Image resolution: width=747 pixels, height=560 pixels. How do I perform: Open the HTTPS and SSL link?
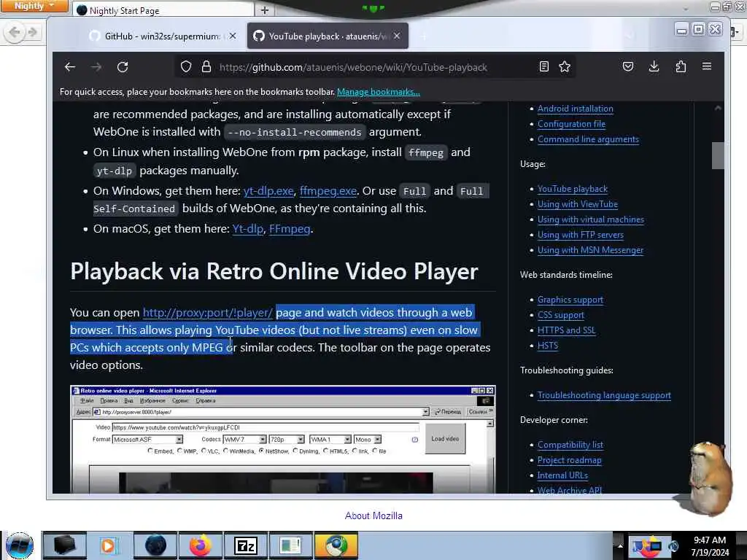pos(566,330)
